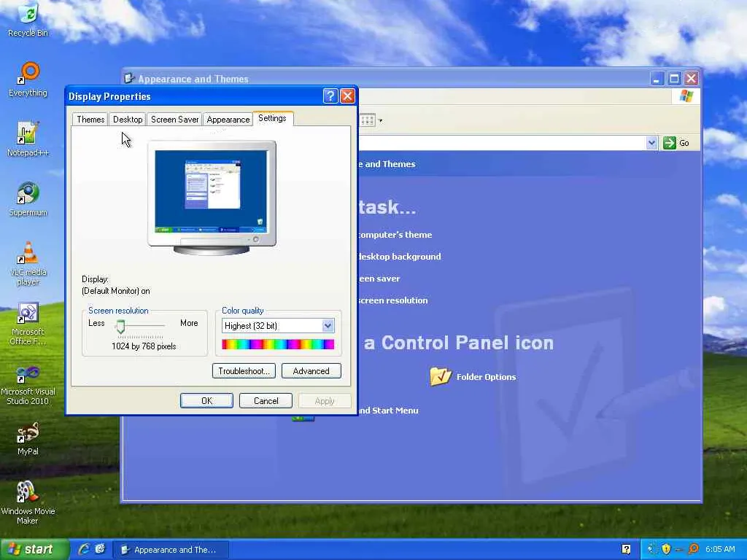Screen dimensions: 747x560
Task: Select the Settings tab
Action: pyautogui.click(x=273, y=118)
